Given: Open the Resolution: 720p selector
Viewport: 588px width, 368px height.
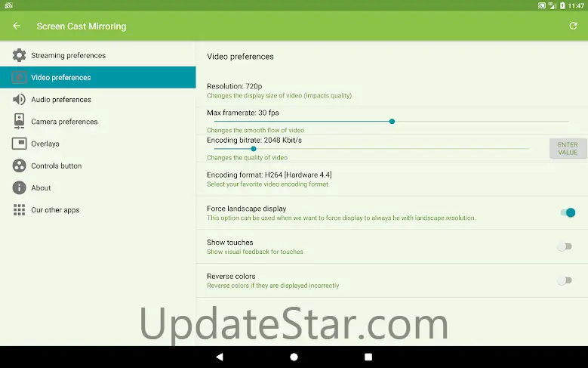Looking at the screenshot, I should tap(392, 91).
